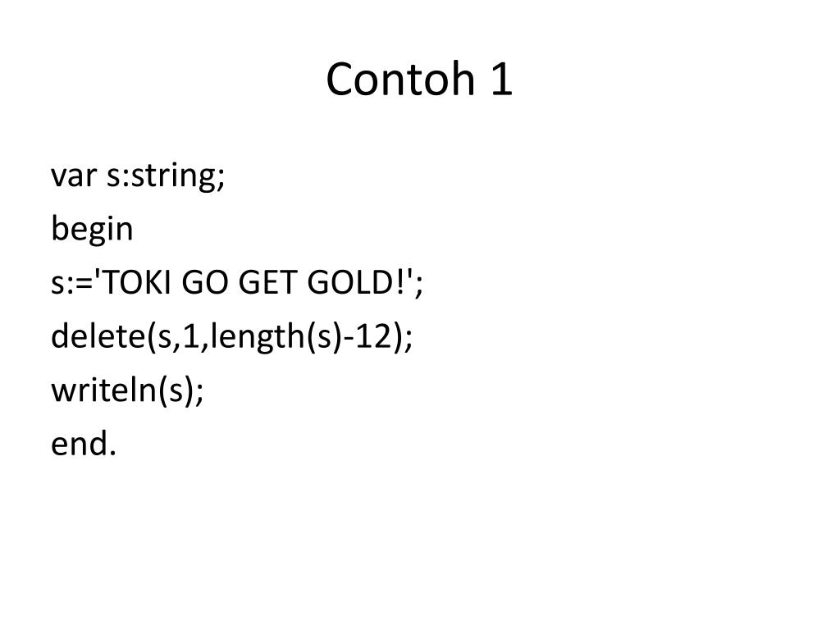This screenshot has height=630, width=840.
Task: Click "length(s)" in the delete call
Action: [276, 337]
